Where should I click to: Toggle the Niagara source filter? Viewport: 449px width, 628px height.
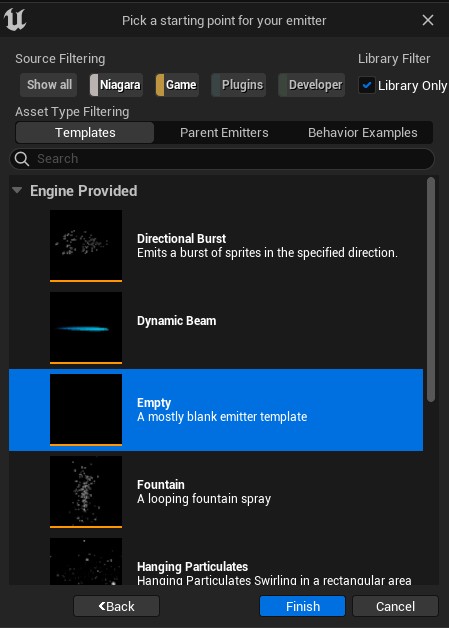click(116, 85)
